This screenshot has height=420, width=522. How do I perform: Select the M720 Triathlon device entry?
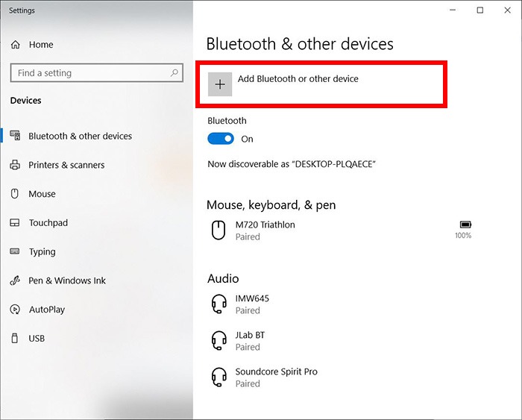pos(342,231)
